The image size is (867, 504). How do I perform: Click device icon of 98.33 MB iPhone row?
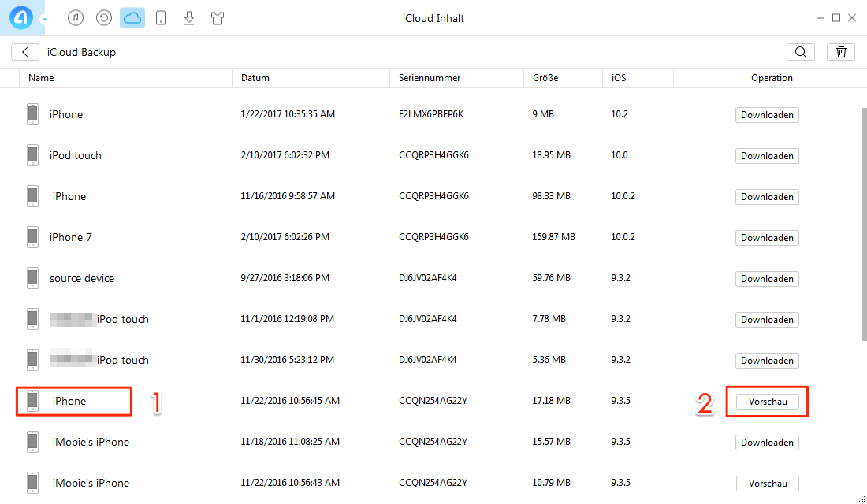(32, 196)
